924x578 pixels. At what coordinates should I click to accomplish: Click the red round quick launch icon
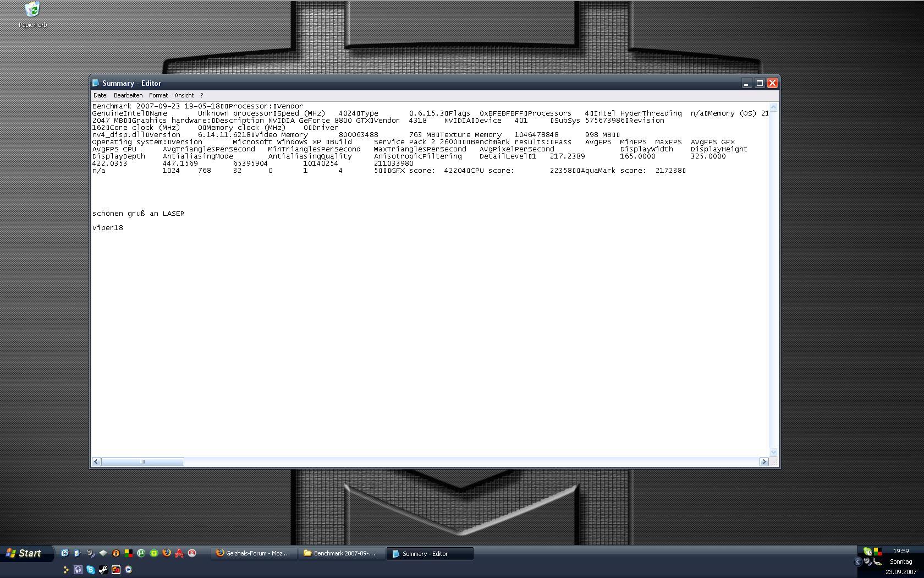point(192,553)
